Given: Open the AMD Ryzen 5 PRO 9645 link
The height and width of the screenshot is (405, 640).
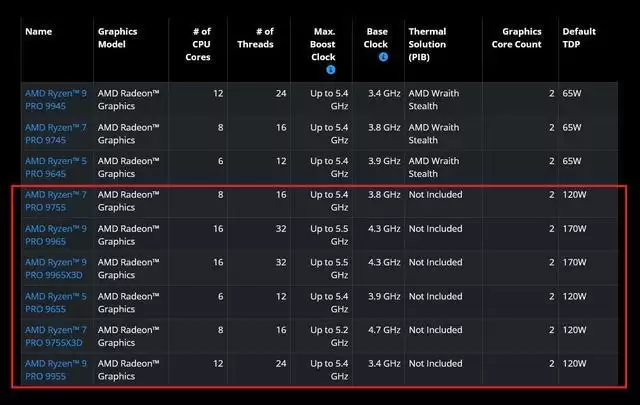Looking at the screenshot, I should pyautogui.click(x=56, y=167).
